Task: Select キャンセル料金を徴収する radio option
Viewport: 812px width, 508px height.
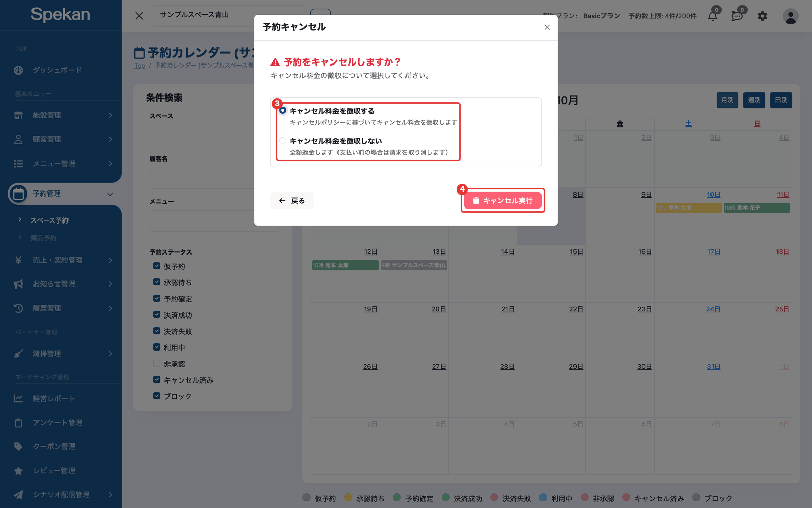Action: coord(283,111)
